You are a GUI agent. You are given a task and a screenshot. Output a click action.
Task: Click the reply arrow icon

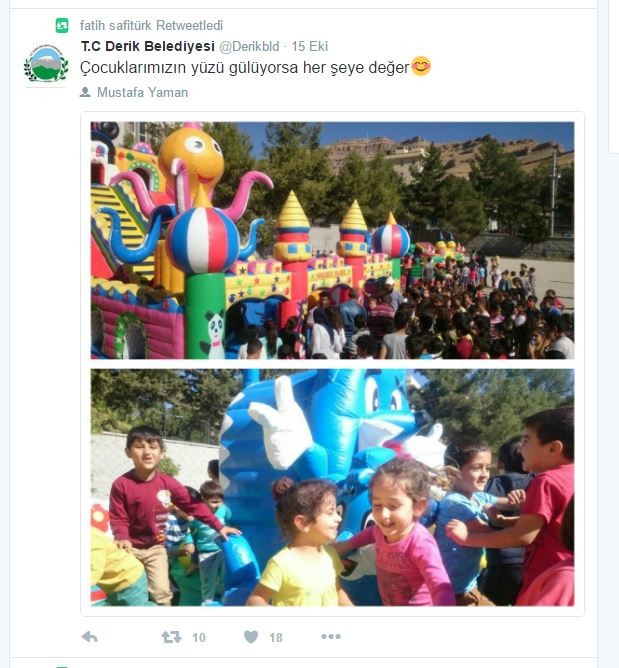pyautogui.click(x=89, y=637)
